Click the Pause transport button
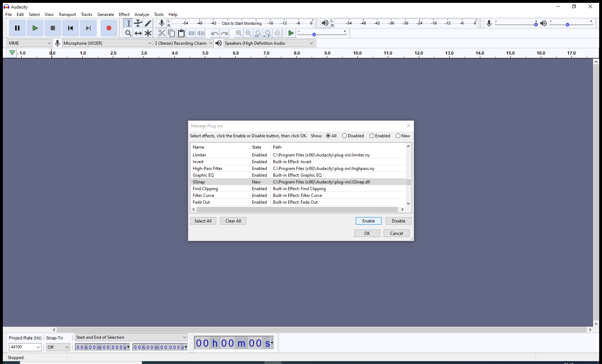 17,28
